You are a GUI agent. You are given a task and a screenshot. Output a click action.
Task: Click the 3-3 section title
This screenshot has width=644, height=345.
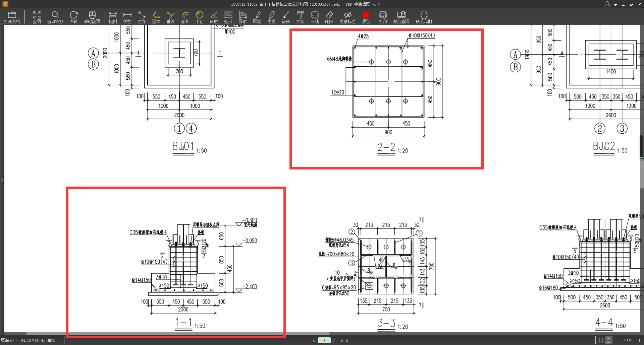(x=386, y=323)
